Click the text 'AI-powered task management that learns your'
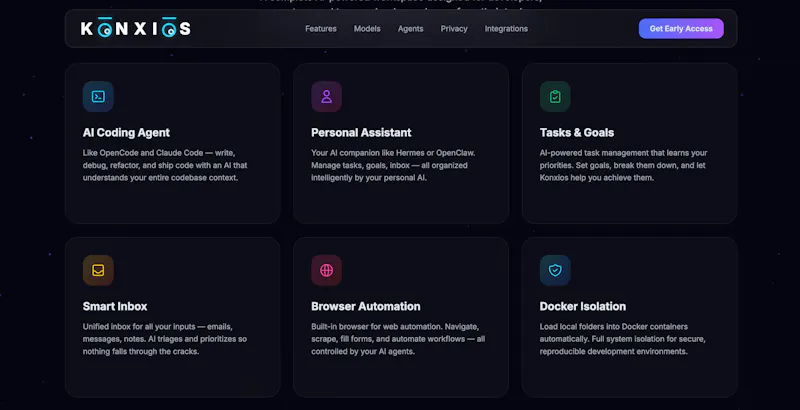 coord(623,152)
